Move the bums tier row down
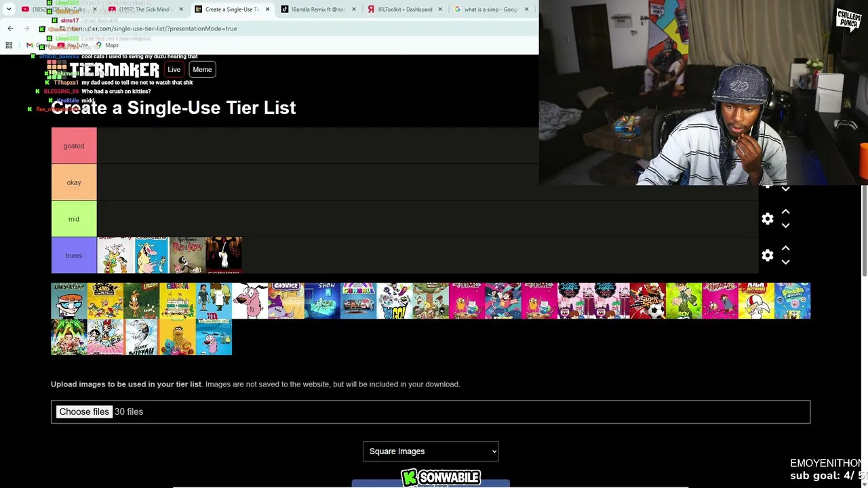The height and width of the screenshot is (488, 868). point(785,262)
